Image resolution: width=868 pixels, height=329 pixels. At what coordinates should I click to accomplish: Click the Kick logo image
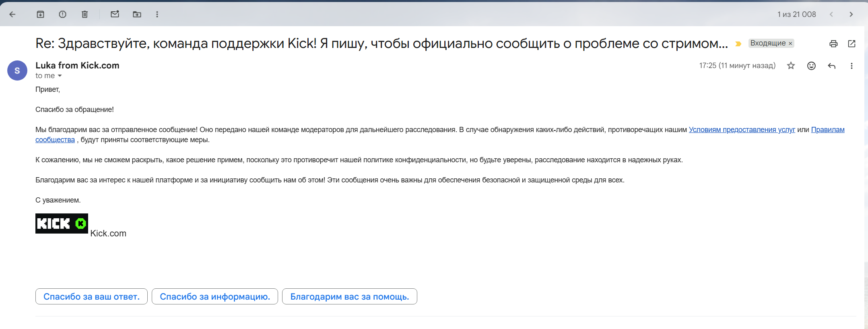[x=62, y=223]
